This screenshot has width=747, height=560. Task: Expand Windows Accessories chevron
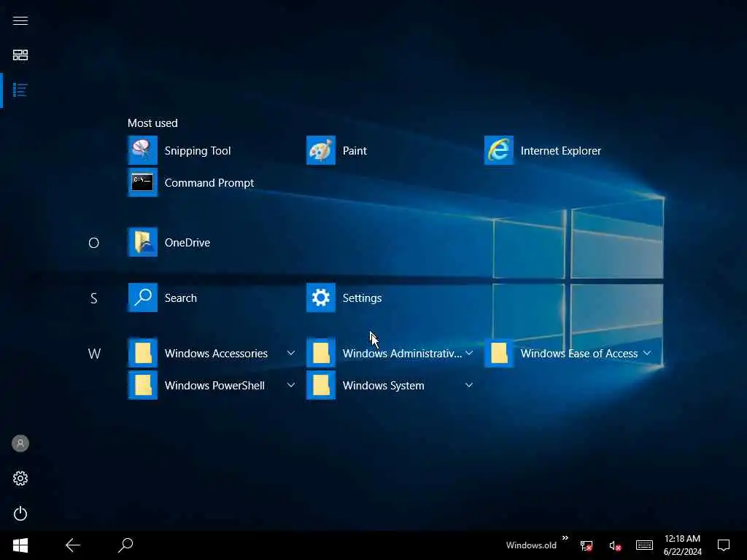pos(290,353)
